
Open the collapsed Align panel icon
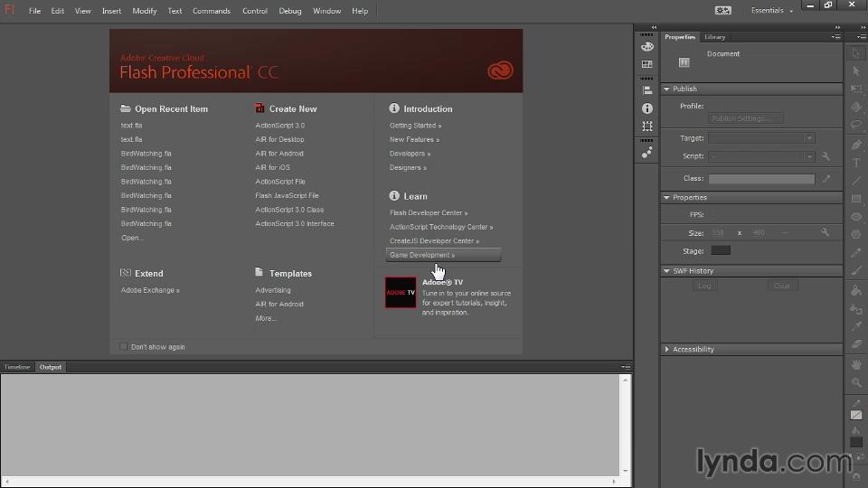pos(646,90)
